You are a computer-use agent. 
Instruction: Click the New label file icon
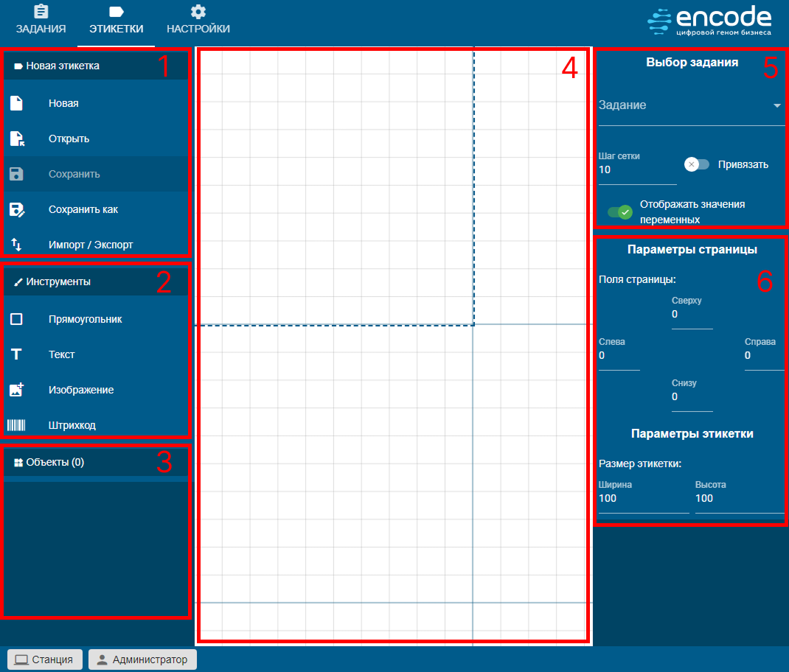(16, 103)
